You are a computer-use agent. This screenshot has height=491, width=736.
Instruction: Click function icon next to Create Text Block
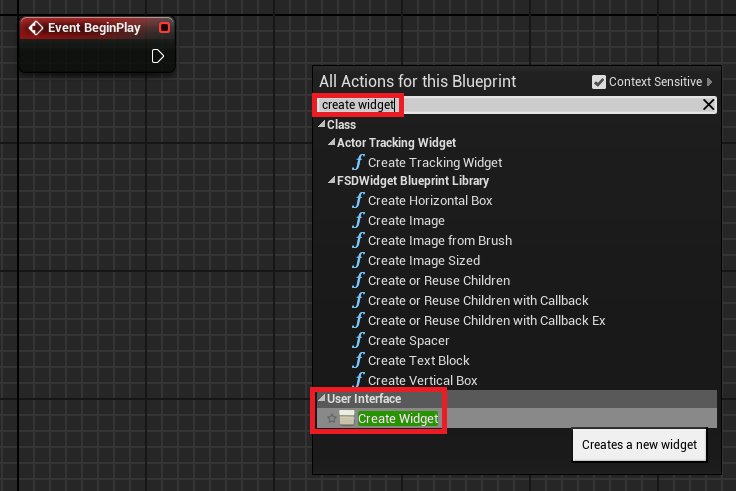(358, 361)
